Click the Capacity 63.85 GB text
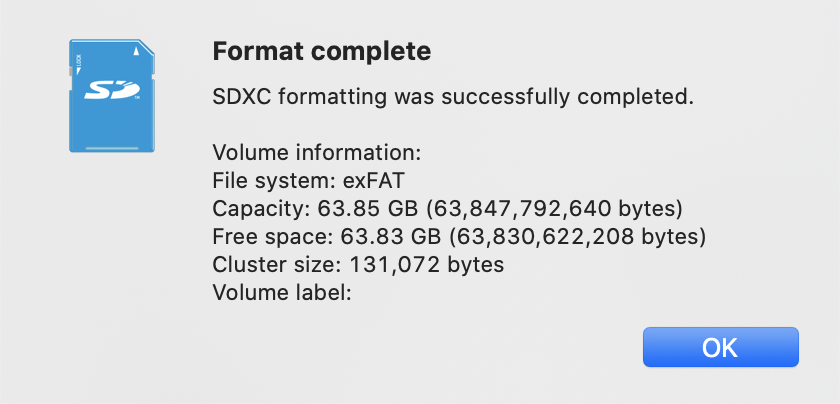This screenshot has height=404, width=840. pos(315,208)
